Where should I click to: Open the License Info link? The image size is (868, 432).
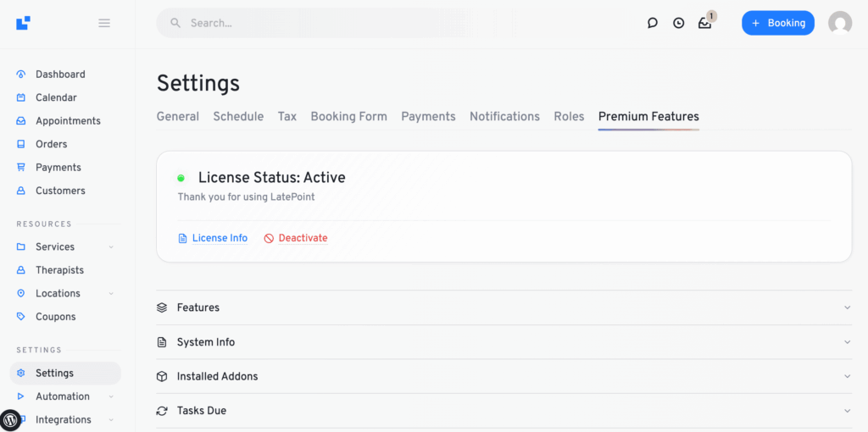220,238
